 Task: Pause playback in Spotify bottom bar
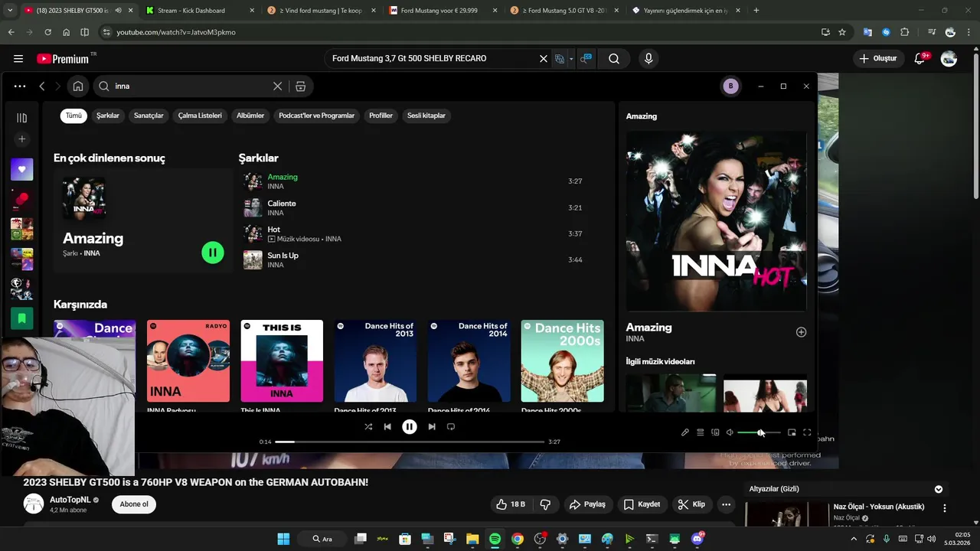pos(410,427)
